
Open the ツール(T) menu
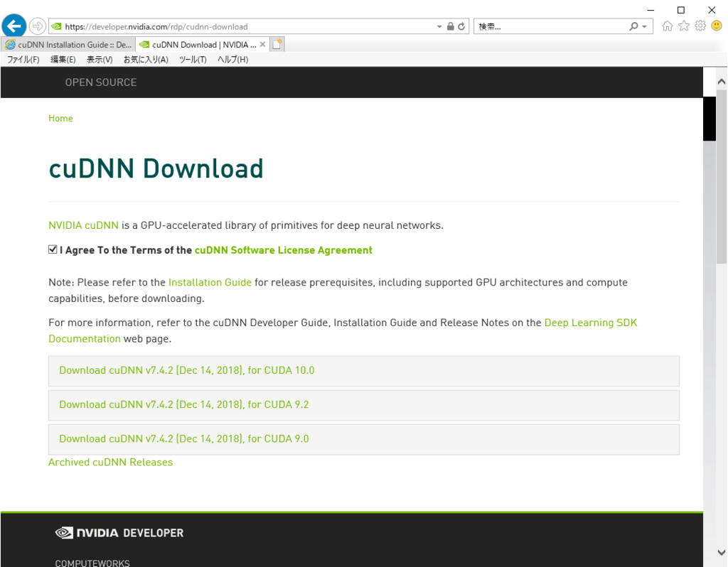coord(193,60)
